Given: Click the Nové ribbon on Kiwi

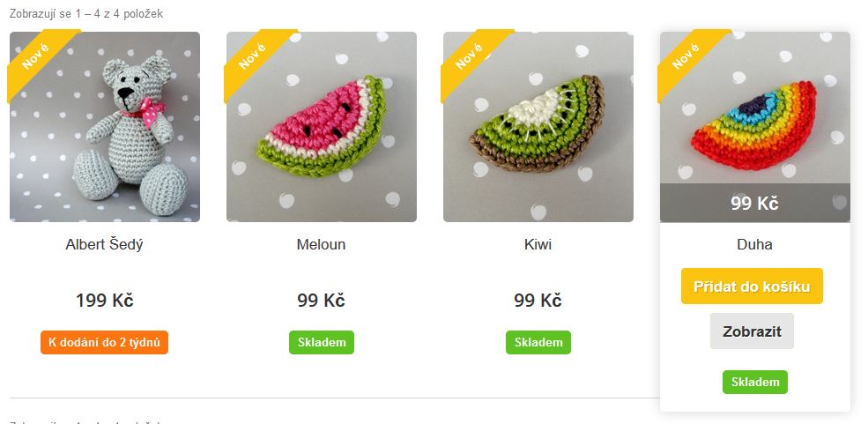Looking at the screenshot, I should (470, 56).
